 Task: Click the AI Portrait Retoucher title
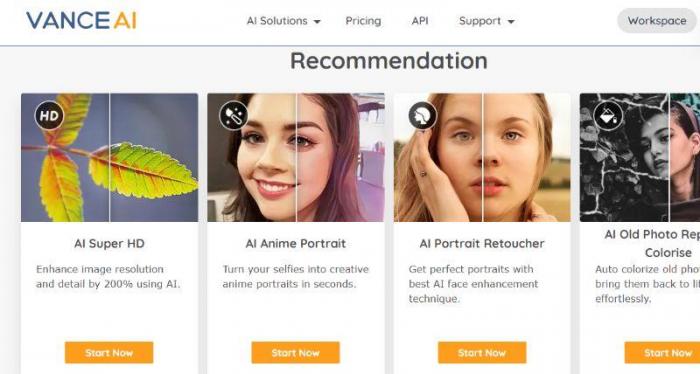point(482,244)
